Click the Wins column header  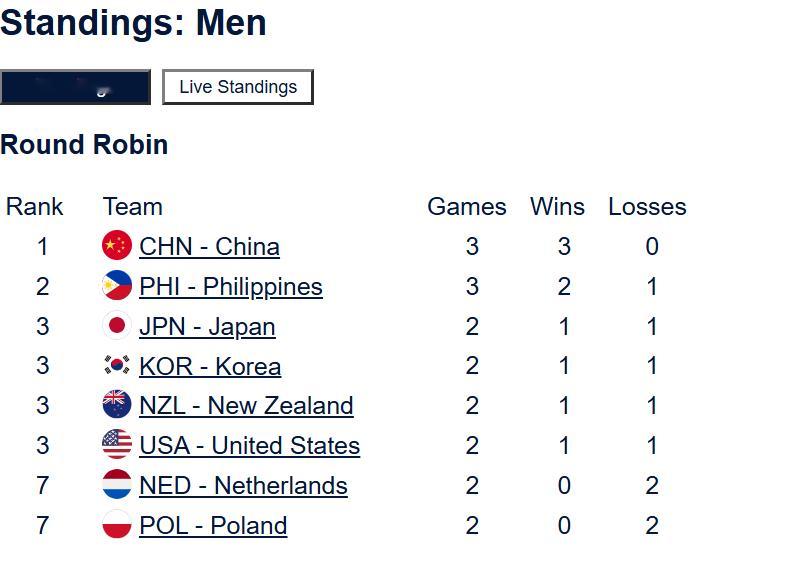point(557,207)
